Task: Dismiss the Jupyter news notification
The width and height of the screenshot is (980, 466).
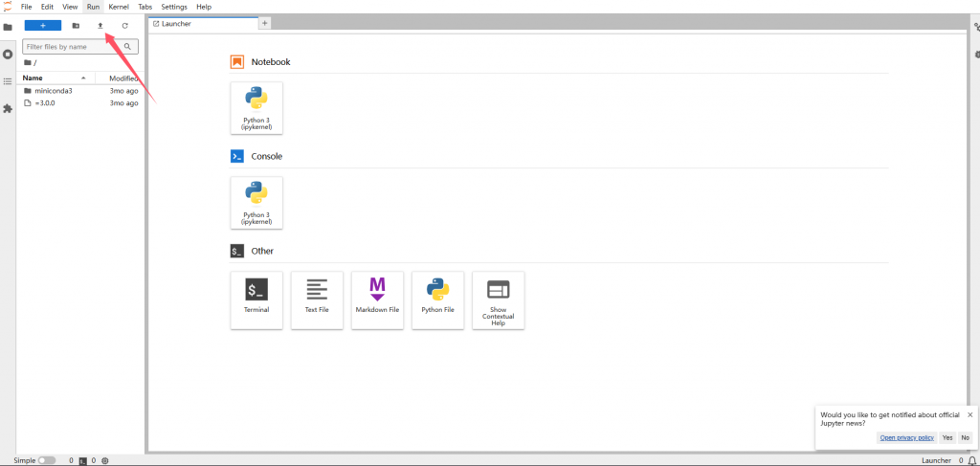Action: pos(970,414)
